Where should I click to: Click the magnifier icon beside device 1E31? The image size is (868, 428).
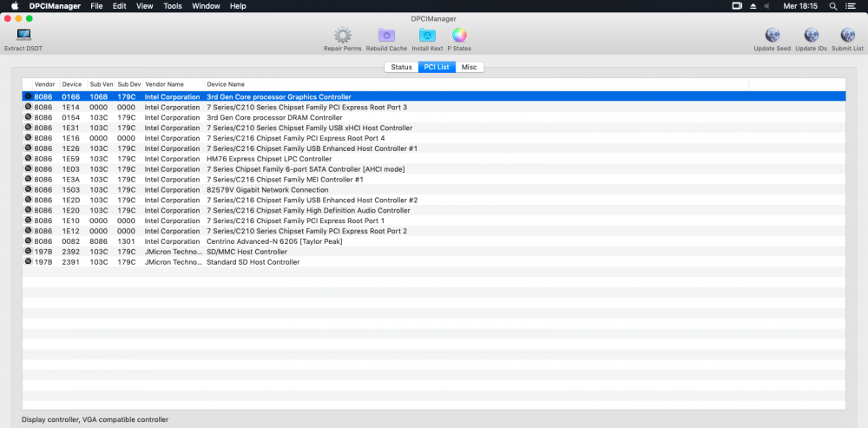pyautogui.click(x=28, y=128)
